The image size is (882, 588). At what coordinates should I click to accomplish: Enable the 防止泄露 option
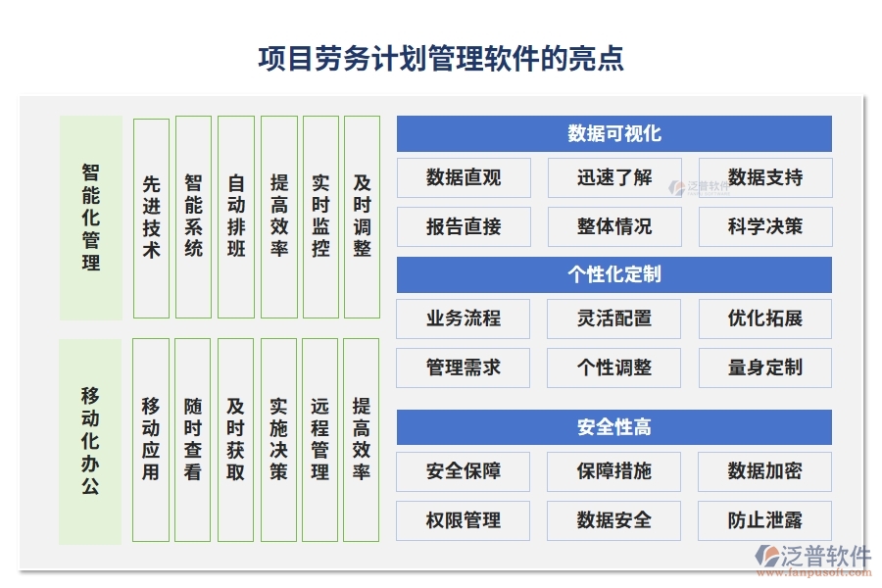click(x=764, y=520)
